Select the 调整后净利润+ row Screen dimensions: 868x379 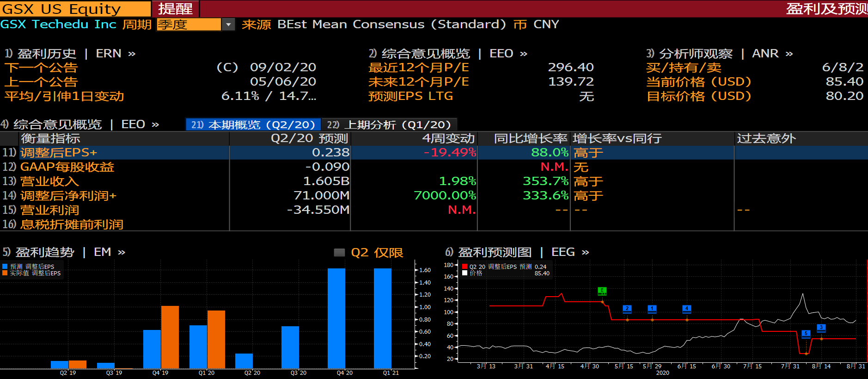[434, 196]
